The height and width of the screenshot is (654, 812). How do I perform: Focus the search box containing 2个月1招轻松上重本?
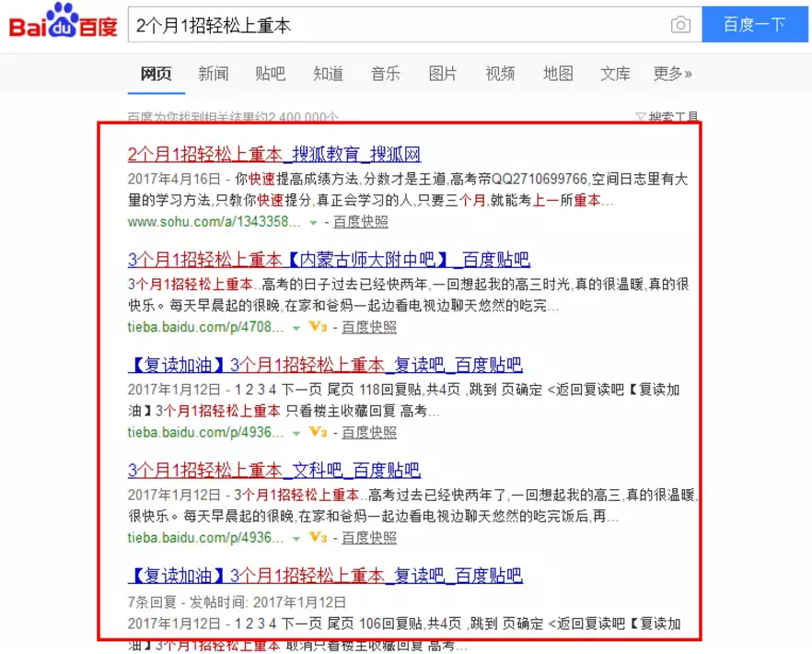(415, 24)
